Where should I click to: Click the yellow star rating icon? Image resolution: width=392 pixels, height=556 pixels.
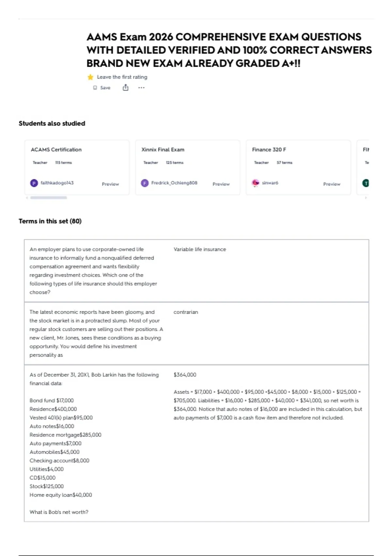click(x=90, y=77)
